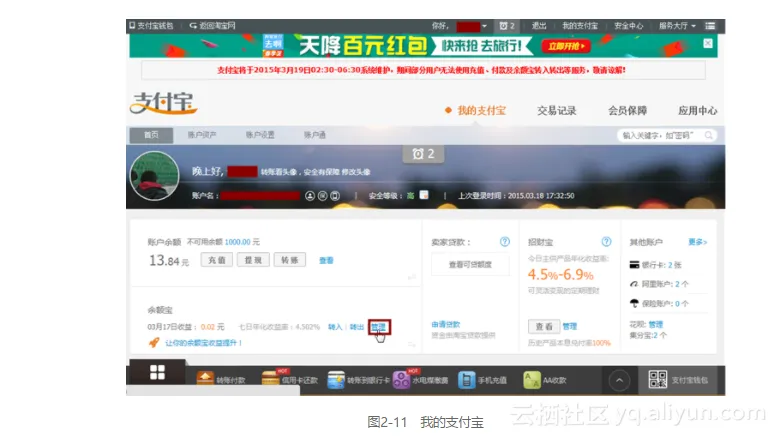Click the 信用卡还款 icon in bottom bar
The height and width of the screenshot is (437, 777).
271,379
